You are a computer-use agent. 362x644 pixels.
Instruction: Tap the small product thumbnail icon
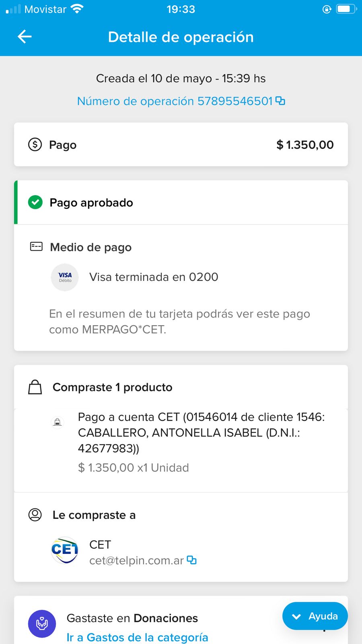(58, 422)
